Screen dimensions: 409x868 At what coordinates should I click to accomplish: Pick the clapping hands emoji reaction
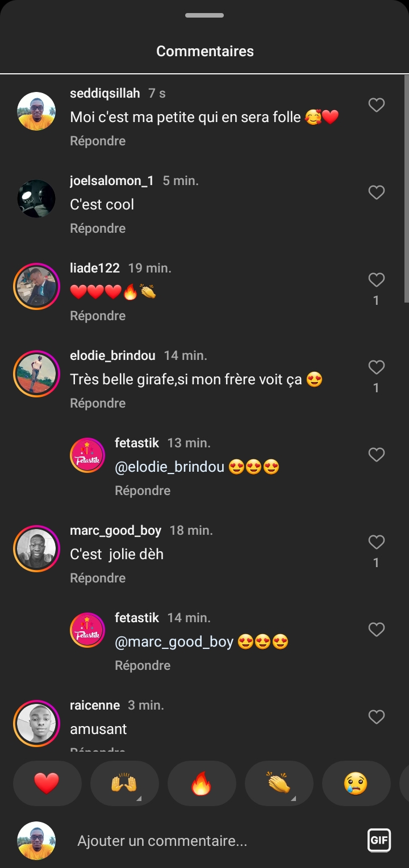click(278, 783)
